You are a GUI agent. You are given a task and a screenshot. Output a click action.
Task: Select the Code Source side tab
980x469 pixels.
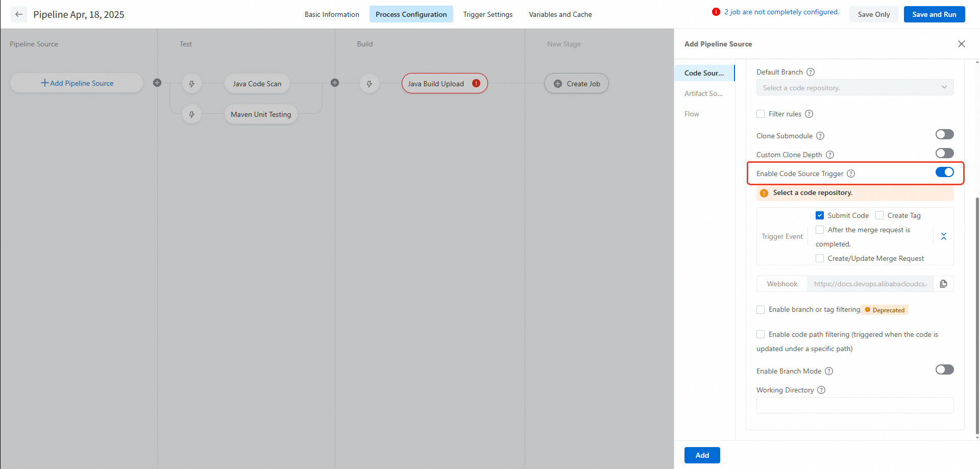coord(704,73)
